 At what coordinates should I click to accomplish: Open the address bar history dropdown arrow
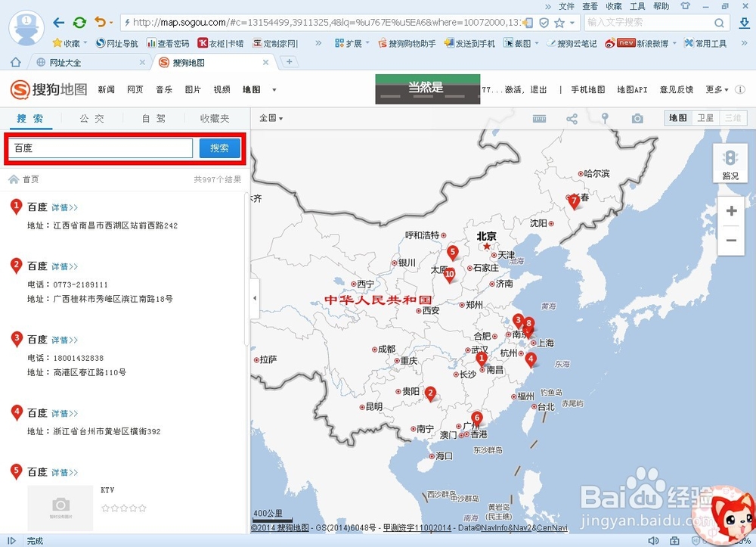(x=572, y=23)
